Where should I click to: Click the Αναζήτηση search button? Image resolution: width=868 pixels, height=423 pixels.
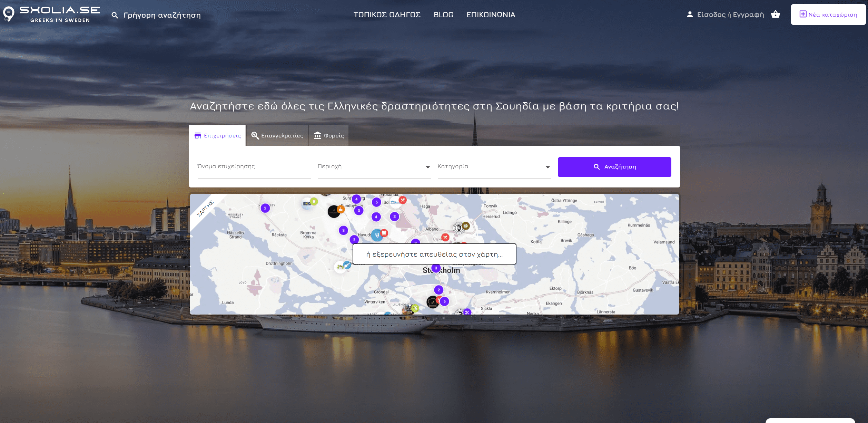pos(614,167)
